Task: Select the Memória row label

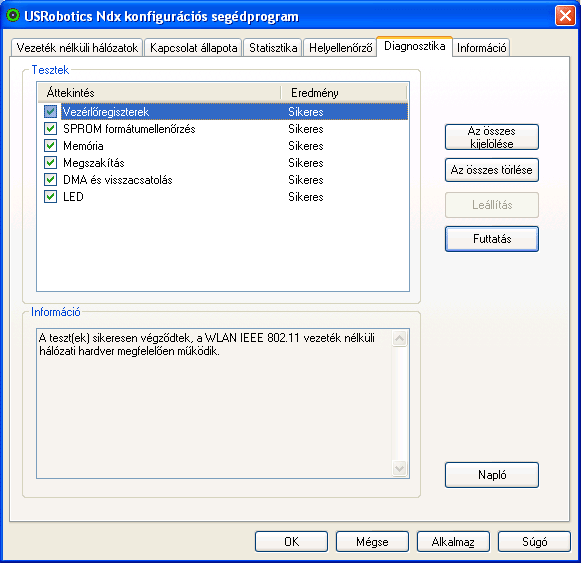Action: coord(83,146)
